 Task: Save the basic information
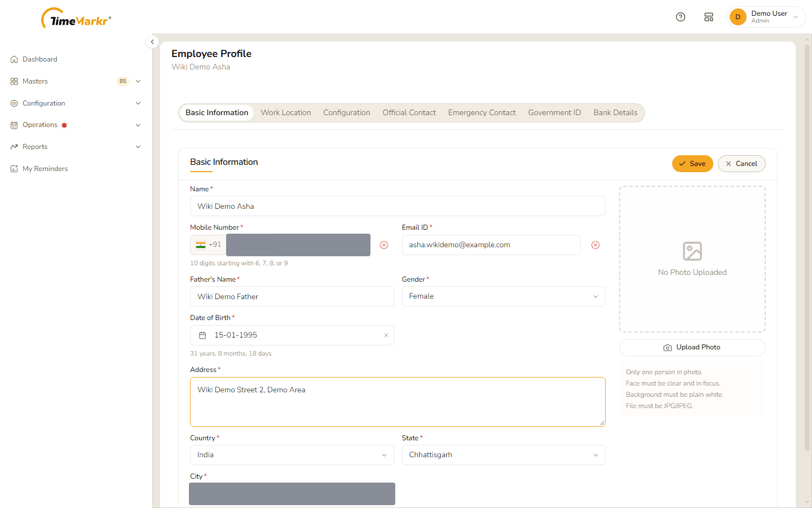tap(692, 164)
